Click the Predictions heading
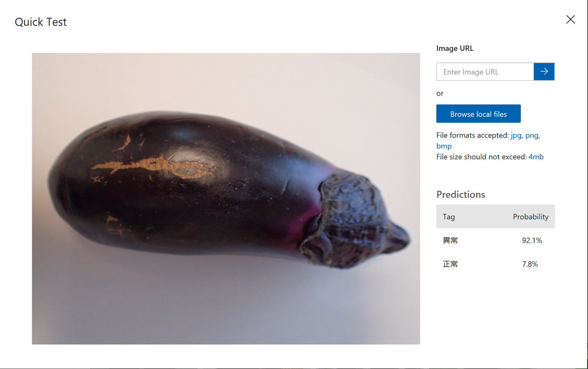The width and height of the screenshot is (588, 369). coord(461,194)
